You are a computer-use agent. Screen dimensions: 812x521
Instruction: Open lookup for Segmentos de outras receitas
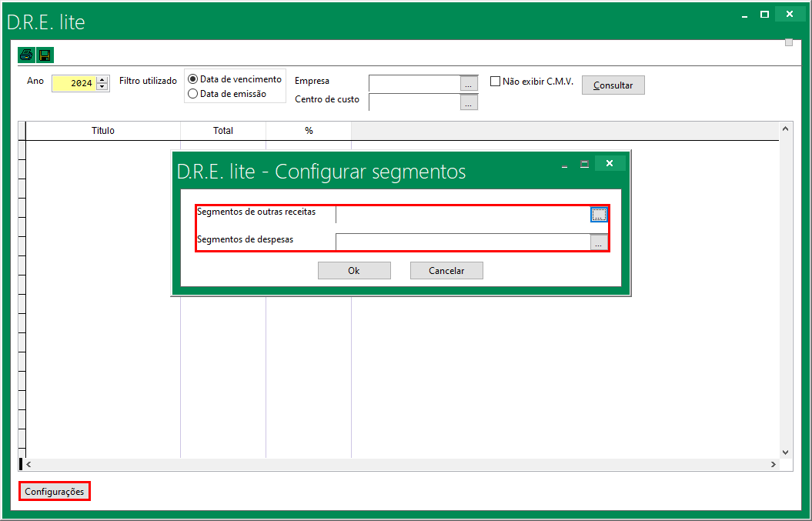(x=599, y=215)
